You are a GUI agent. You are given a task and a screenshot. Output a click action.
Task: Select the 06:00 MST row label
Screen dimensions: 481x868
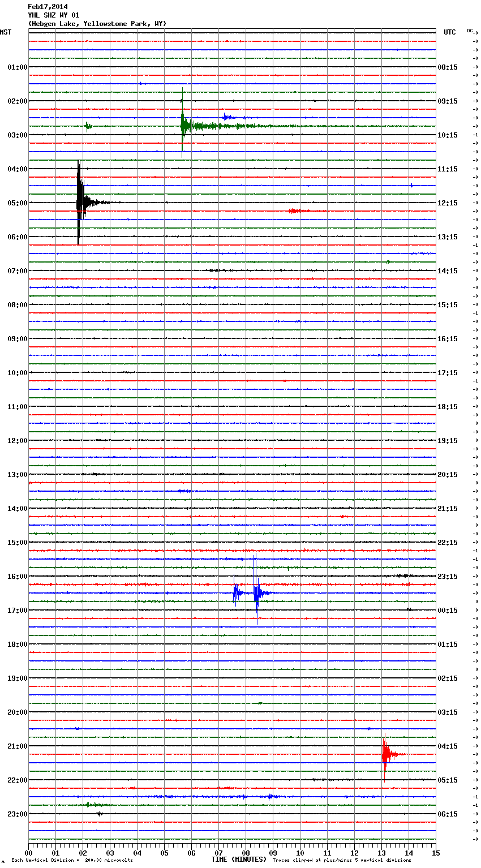[x=18, y=237]
